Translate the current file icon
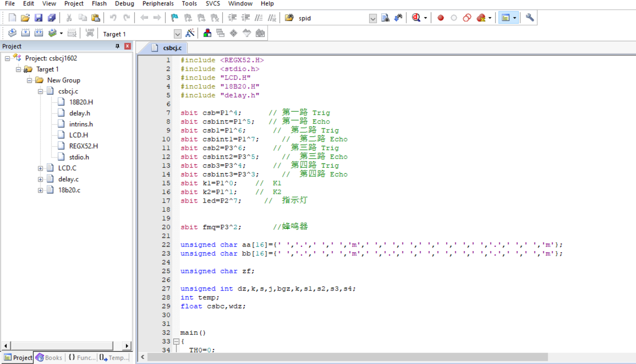Viewport: 636px width, 364px height. coord(12,33)
